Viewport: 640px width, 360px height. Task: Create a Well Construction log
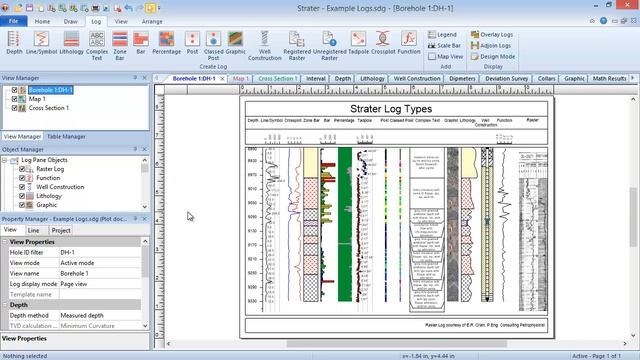(x=264, y=46)
